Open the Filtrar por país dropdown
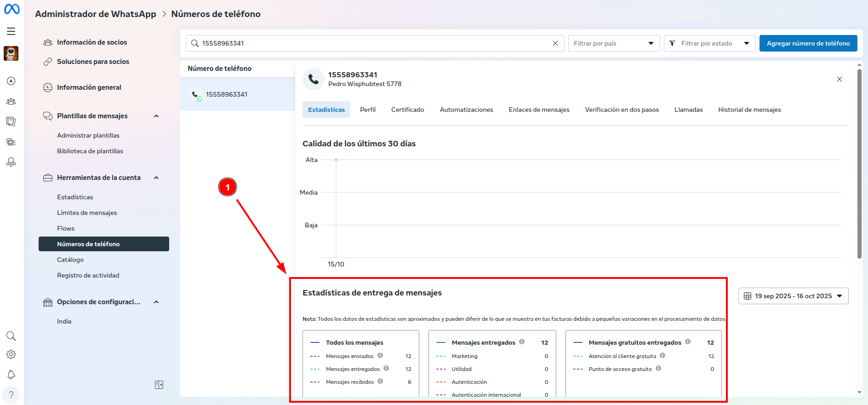868x405 pixels. 614,43
